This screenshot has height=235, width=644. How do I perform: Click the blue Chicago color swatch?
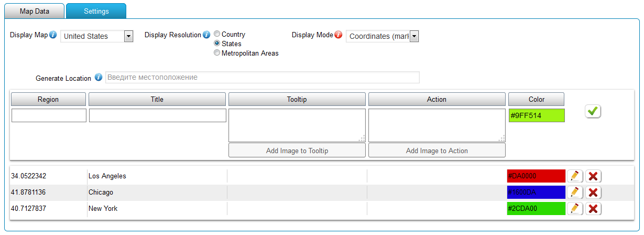coord(536,193)
